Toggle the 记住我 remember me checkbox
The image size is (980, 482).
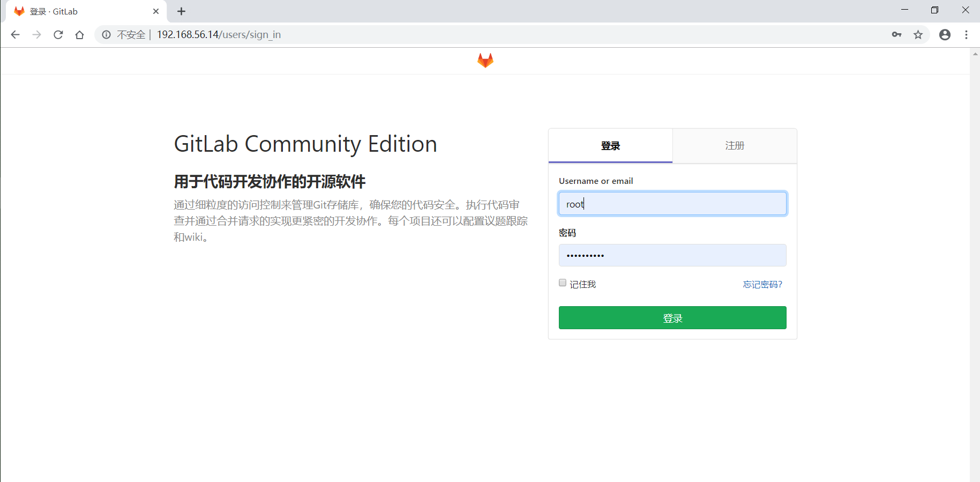(x=563, y=283)
